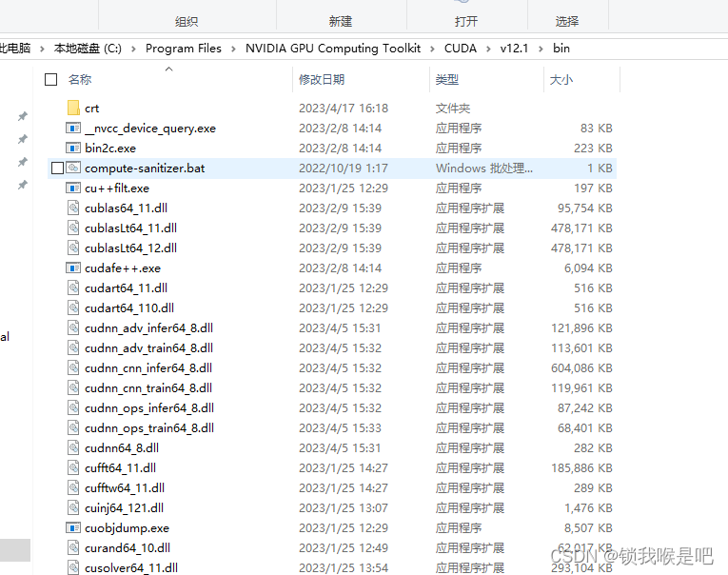Open the 选择 ribbon group
This screenshot has height=575, width=728.
click(567, 21)
